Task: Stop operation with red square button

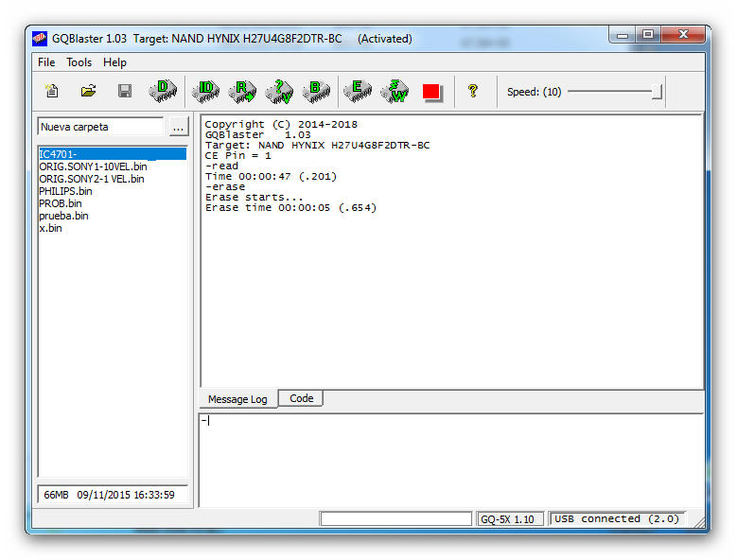Action: click(x=431, y=92)
